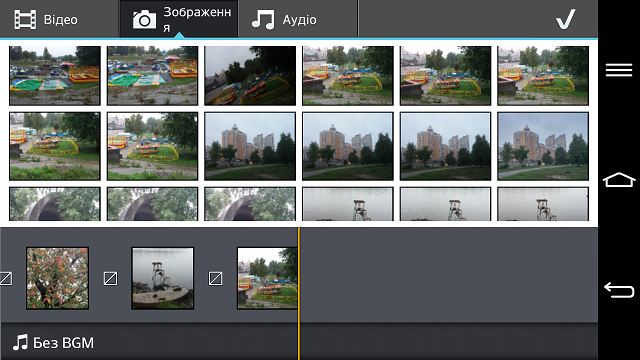The height and width of the screenshot is (360, 640).
Task: Tap transition icon between tree and lifeguard tower clips
Action: pyautogui.click(x=110, y=279)
